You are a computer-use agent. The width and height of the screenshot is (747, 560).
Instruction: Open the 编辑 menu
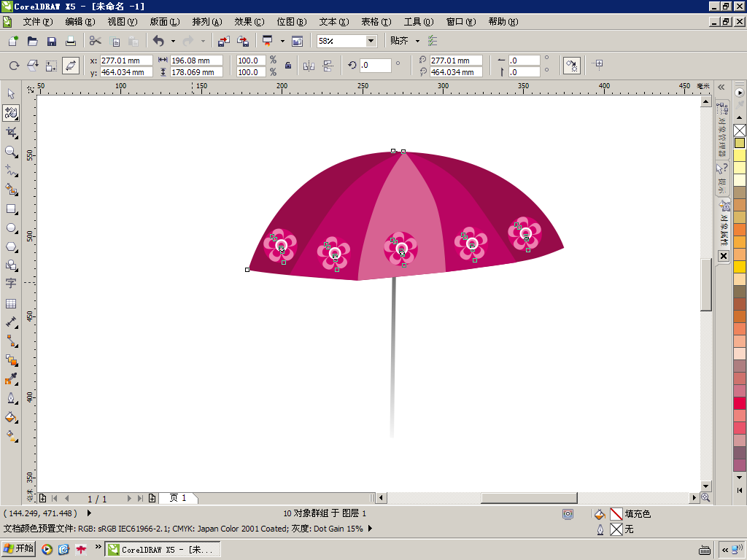pos(80,22)
